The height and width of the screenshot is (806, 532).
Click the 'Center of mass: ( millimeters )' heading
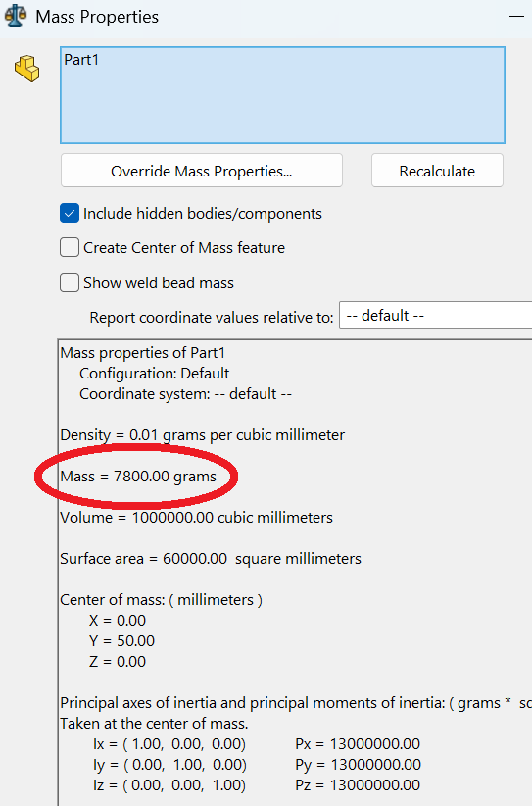(x=162, y=600)
